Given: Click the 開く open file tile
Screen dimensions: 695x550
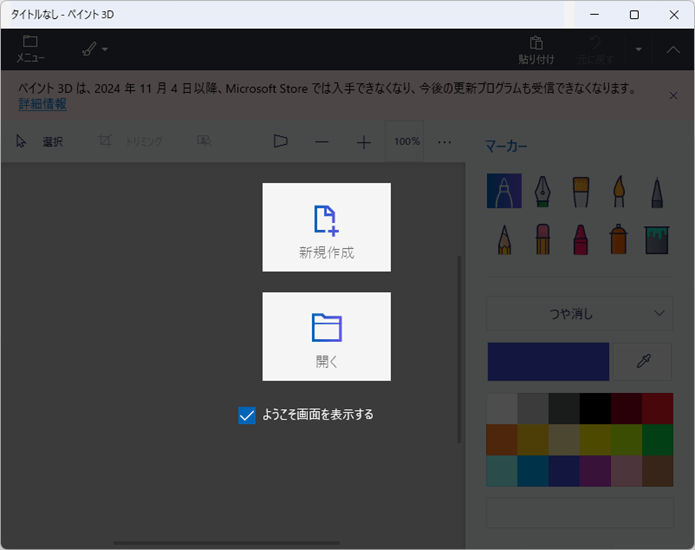Looking at the screenshot, I should point(327,336).
